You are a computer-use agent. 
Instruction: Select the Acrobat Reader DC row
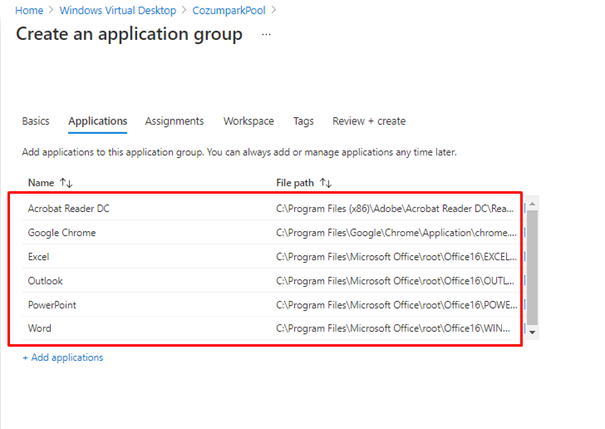pos(270,209)
